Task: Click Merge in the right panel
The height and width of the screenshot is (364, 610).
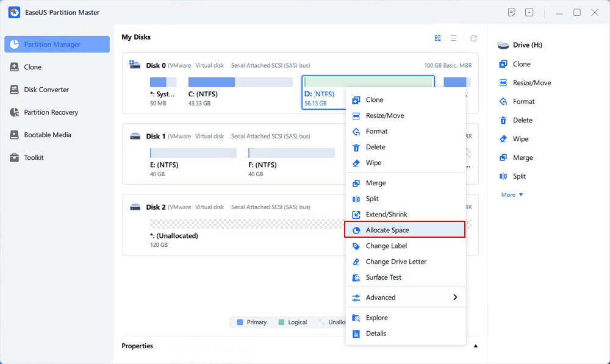Action: [523, 157]
